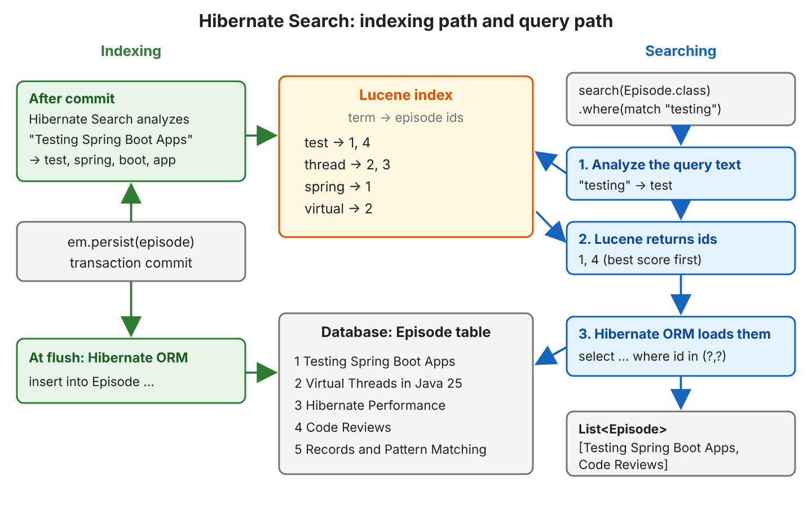Click the 'transaction commit' line
The image size is (812, 508).
click(x=131, y=262)
